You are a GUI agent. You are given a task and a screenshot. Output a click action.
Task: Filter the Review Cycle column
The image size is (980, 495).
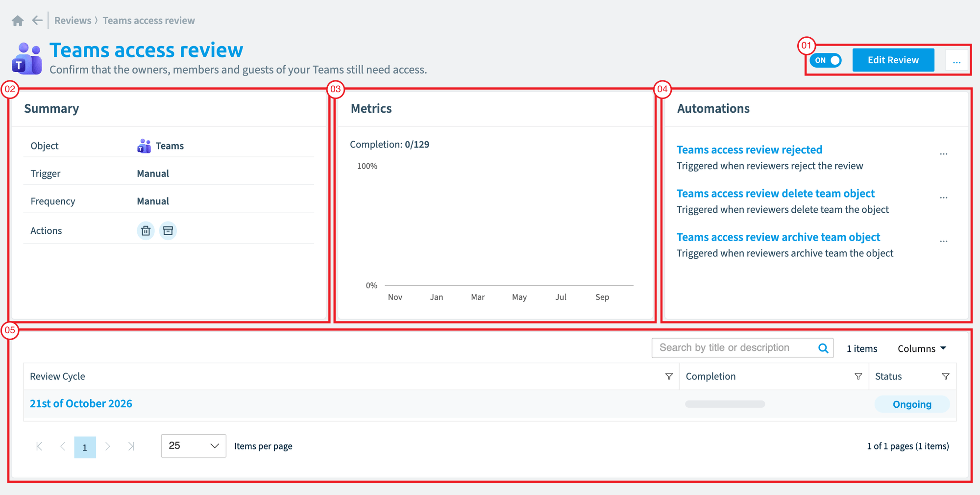(x=669, y=376)
